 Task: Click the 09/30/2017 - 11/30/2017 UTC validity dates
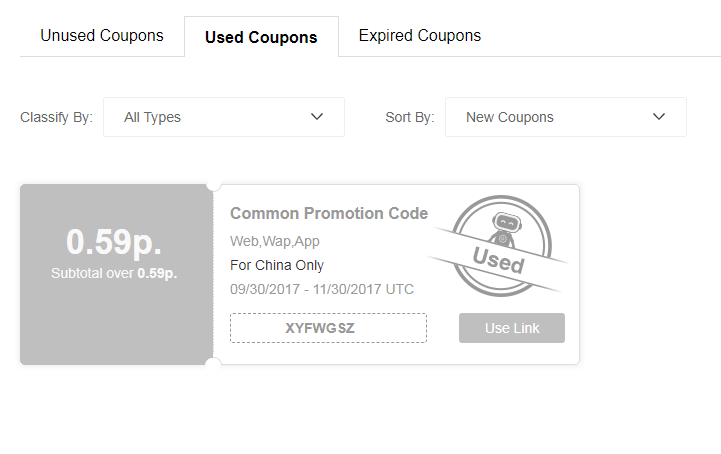(322, 289)
